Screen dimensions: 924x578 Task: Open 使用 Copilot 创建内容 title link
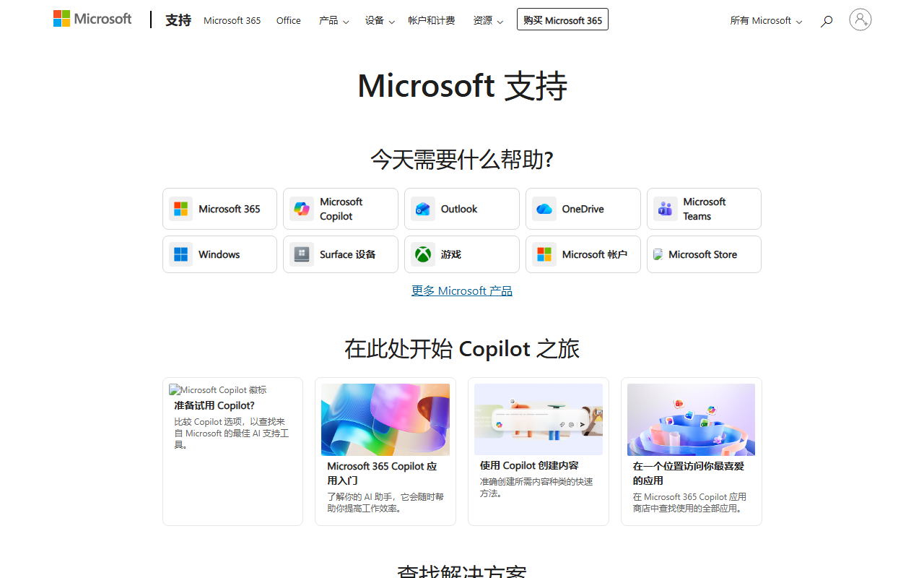(529, 465)
